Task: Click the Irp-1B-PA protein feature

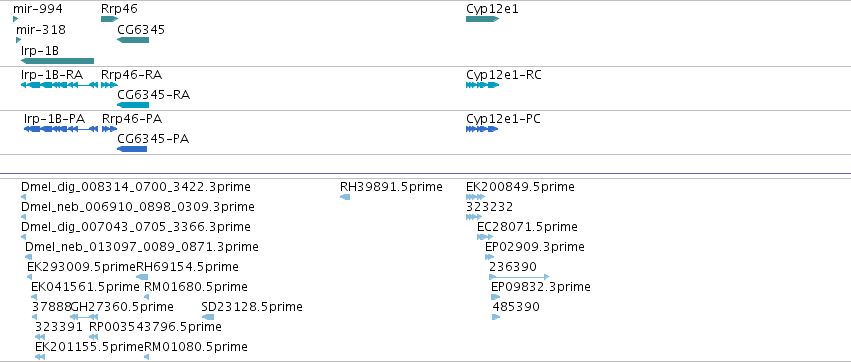Action: [x=61, y=129]
